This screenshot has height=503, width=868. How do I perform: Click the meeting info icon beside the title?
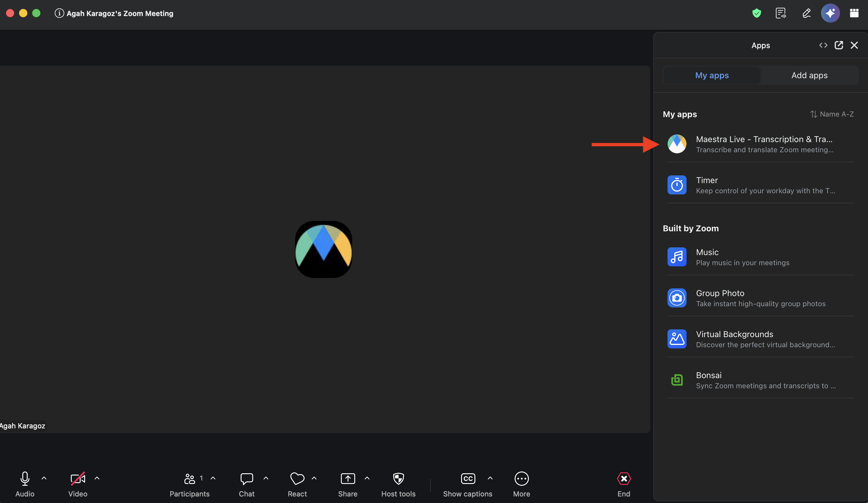pos(59,13)
